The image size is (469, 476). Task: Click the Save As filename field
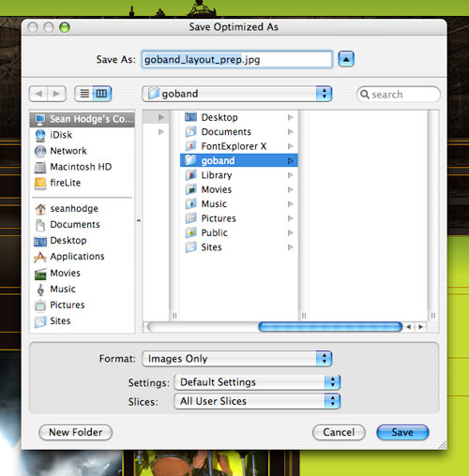[x=236, y=59]
